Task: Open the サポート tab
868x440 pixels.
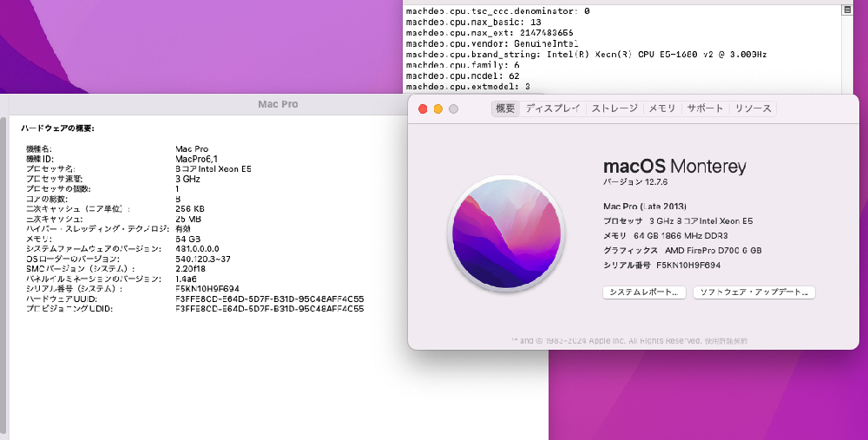Action: point(705,108)
